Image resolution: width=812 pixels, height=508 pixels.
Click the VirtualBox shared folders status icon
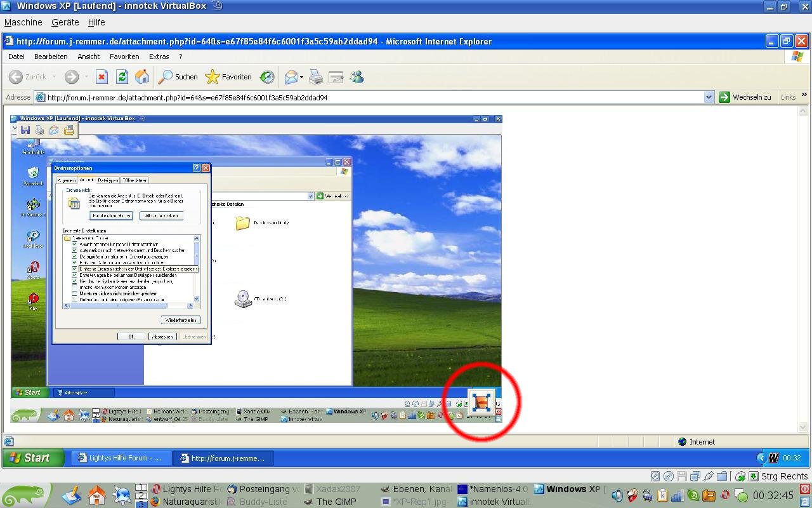pos(722,476)
